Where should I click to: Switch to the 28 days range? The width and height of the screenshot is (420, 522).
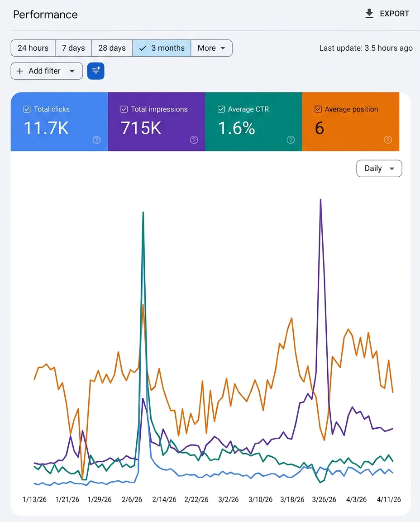pyautogui.click(x=112, y=48)
